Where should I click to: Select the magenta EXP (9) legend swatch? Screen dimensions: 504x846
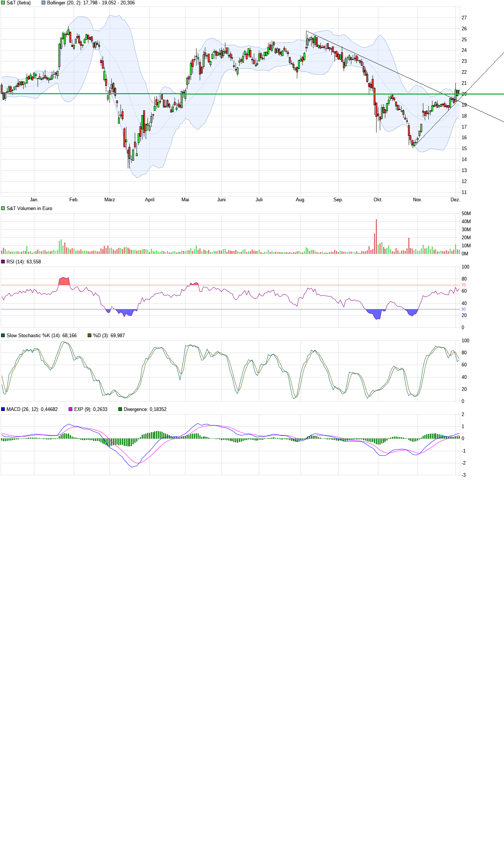click(x=70, y=409)
